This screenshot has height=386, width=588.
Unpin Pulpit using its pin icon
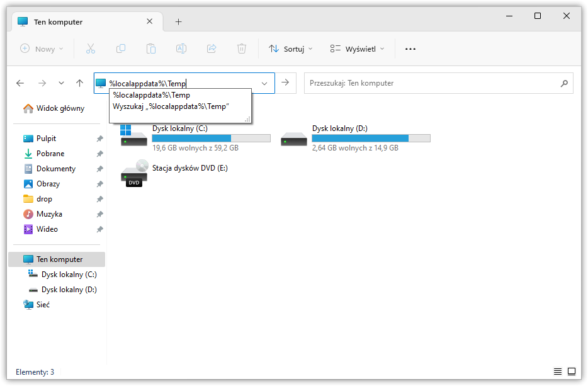[x=99, y=139]
